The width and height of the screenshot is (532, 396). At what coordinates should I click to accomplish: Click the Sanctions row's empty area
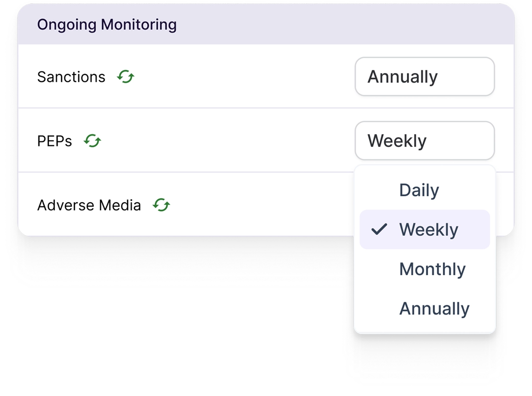246,77
